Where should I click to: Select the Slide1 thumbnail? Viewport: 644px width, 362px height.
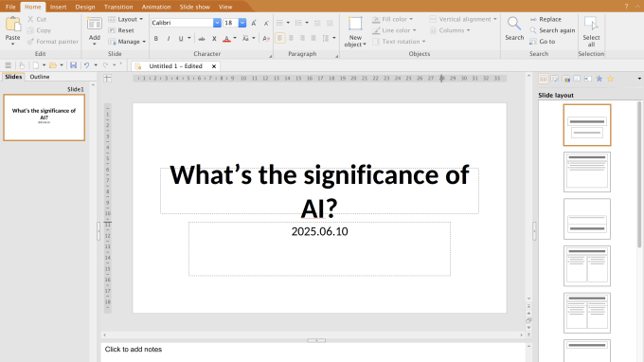(44, 118)
